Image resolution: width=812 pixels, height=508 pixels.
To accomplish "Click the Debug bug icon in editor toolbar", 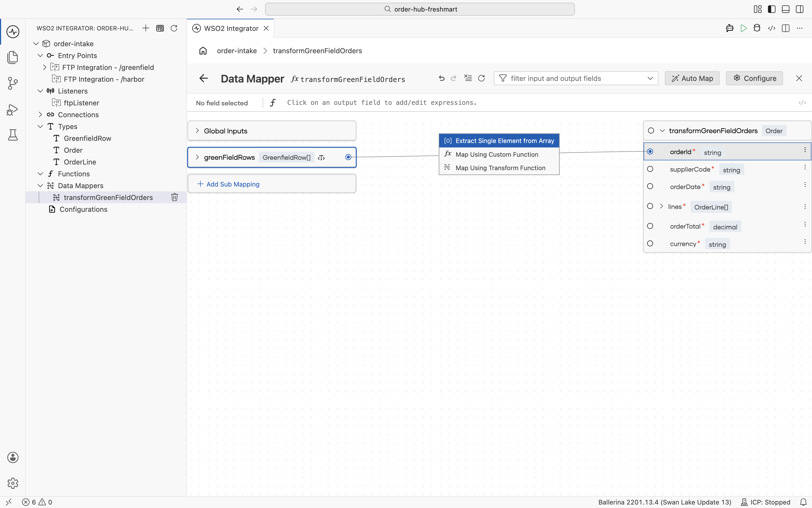I will coord(757,28).
